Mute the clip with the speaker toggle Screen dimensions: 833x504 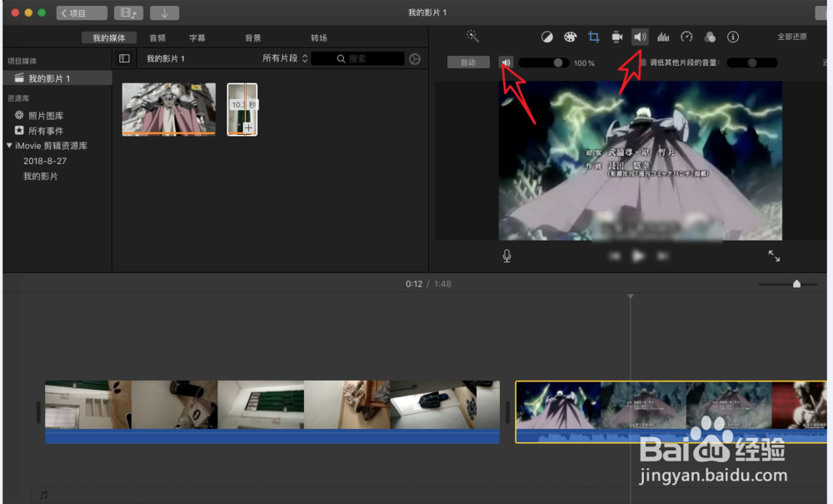(506, 62)
